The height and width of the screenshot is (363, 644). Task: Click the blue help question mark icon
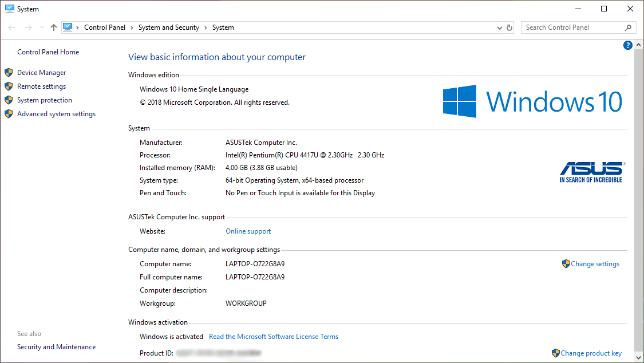pos(628,45)
